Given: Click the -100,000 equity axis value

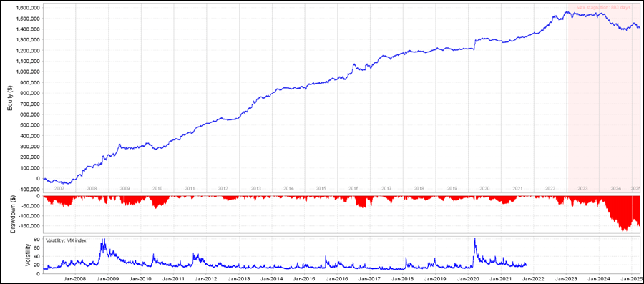Looking at the screenshot, I should pyautogui.click(x=27, y=190).
